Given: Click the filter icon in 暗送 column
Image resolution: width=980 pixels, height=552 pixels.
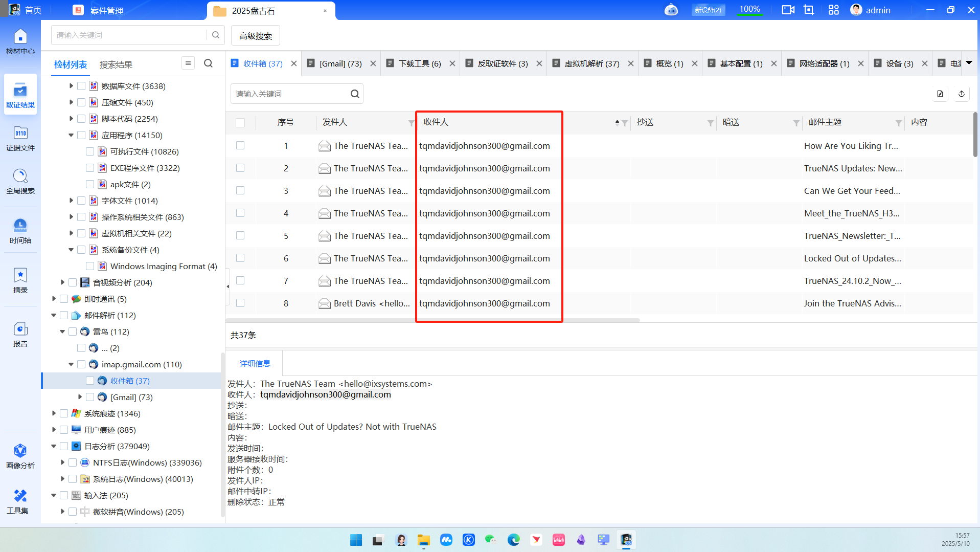Looking at the screenshot, I should click(x=796, y=123).
